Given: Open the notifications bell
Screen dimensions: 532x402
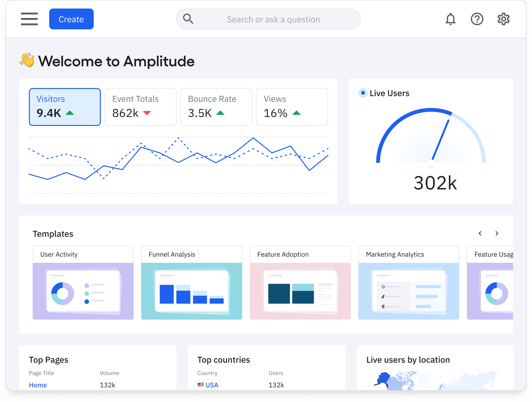Looking at the screenshot, I should pyautogui.click(x=450, y=19).
